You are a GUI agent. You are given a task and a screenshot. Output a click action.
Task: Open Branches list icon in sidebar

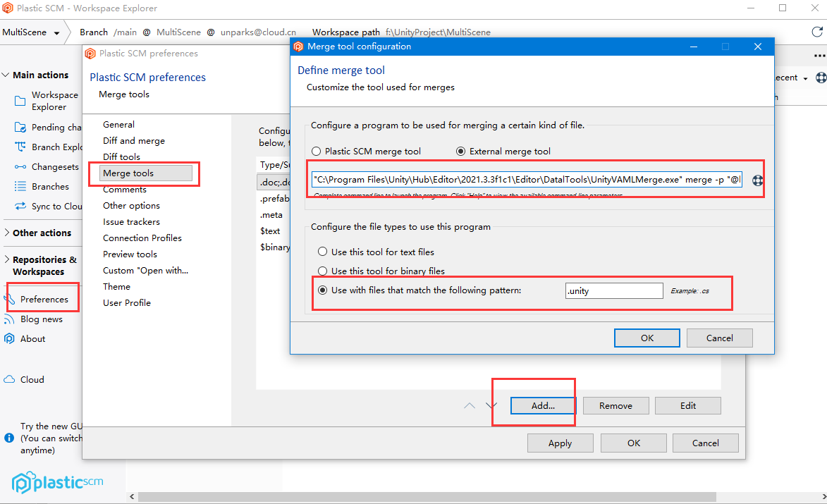20,186
